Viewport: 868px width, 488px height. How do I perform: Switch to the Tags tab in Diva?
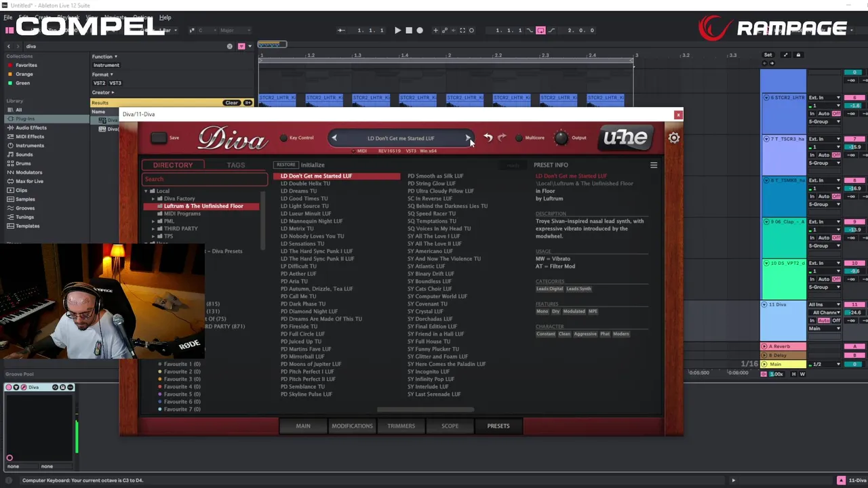pyautogui.click(x=236, y=165)
